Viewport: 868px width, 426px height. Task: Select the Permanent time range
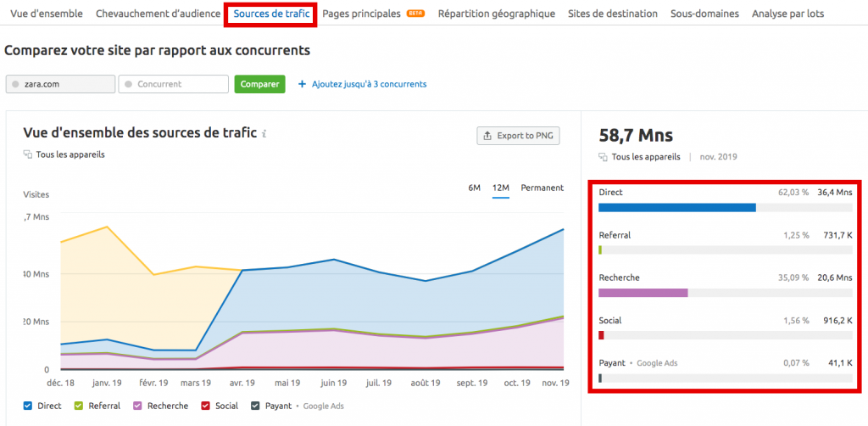pos(542,188)
